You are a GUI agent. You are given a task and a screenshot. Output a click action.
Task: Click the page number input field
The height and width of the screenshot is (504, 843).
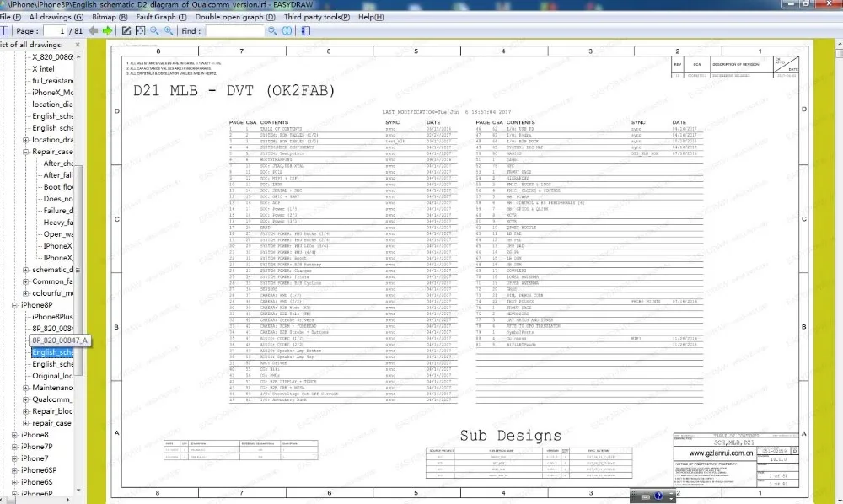click(55, 30)
